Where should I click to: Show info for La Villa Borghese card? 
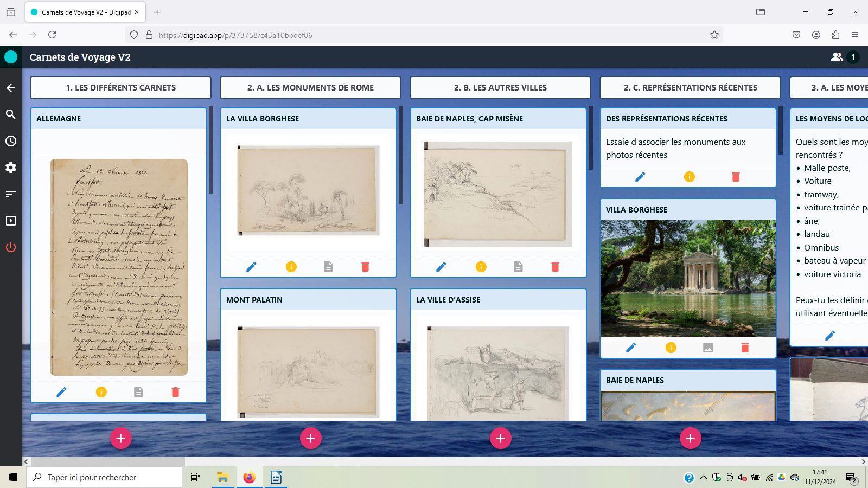click(x=291, y=267)
